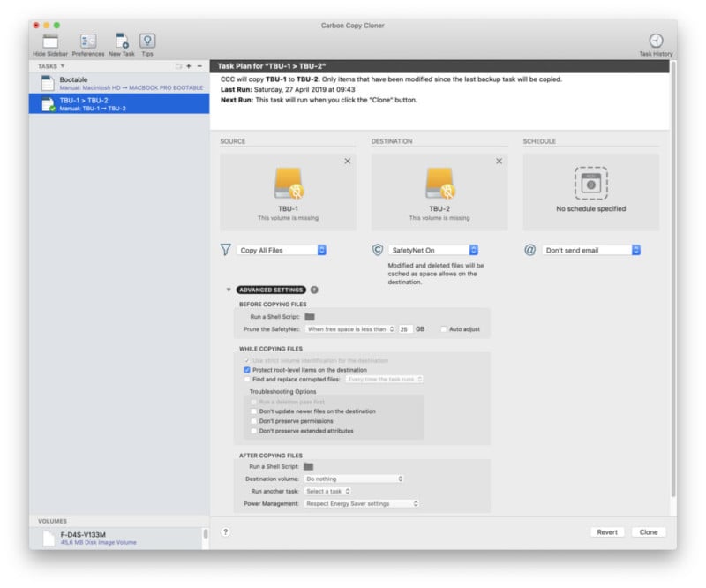Uncheck Protect root-level items on the destination
The height and width of the screenshot is (588, 706).
247,370
